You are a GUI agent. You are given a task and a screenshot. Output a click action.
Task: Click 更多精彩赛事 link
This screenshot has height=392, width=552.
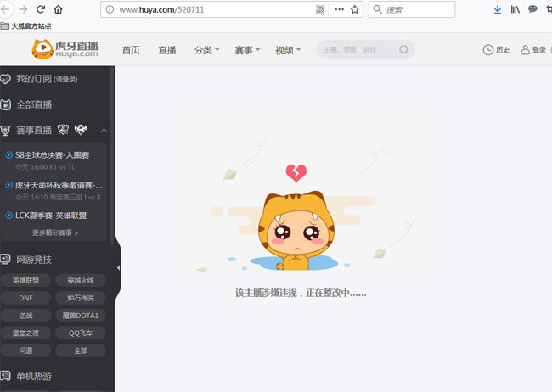(55, 232)
